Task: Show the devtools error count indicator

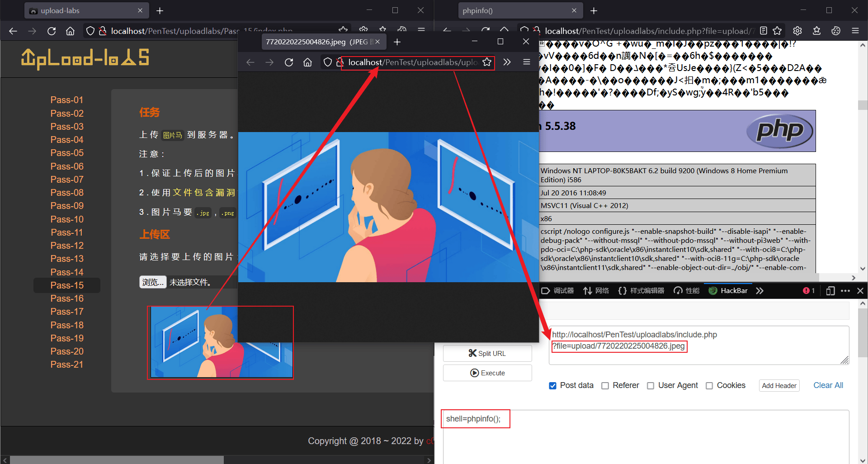Action: tap(809, 291)
